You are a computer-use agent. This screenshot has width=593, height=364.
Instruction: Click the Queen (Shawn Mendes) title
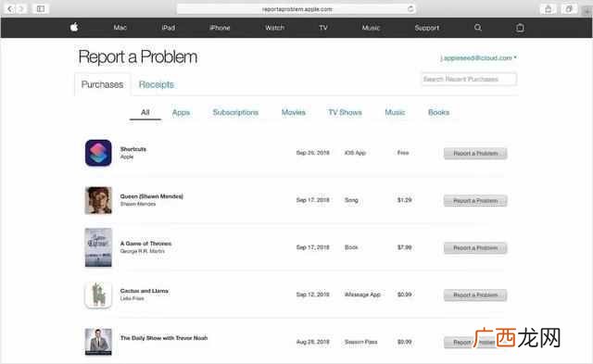click(x=152, y=196)
